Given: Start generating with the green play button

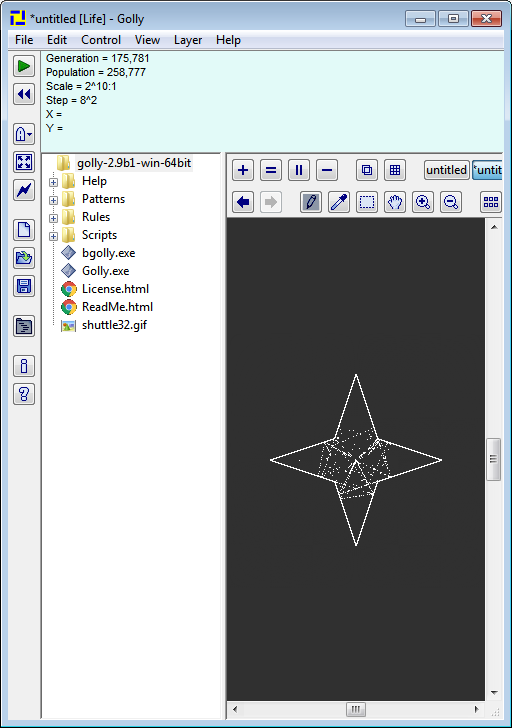Looking at the screenshot, I should [24, 66].
